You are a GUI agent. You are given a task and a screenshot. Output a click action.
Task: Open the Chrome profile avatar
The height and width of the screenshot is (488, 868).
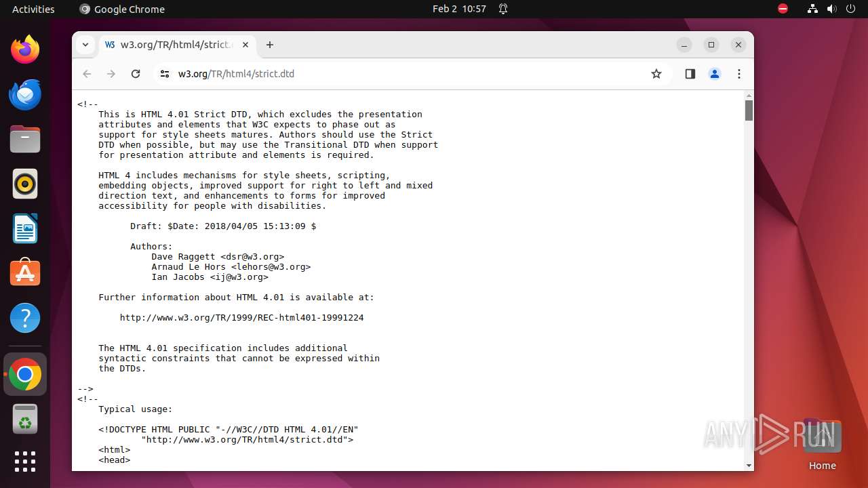(x=715, y=74)
